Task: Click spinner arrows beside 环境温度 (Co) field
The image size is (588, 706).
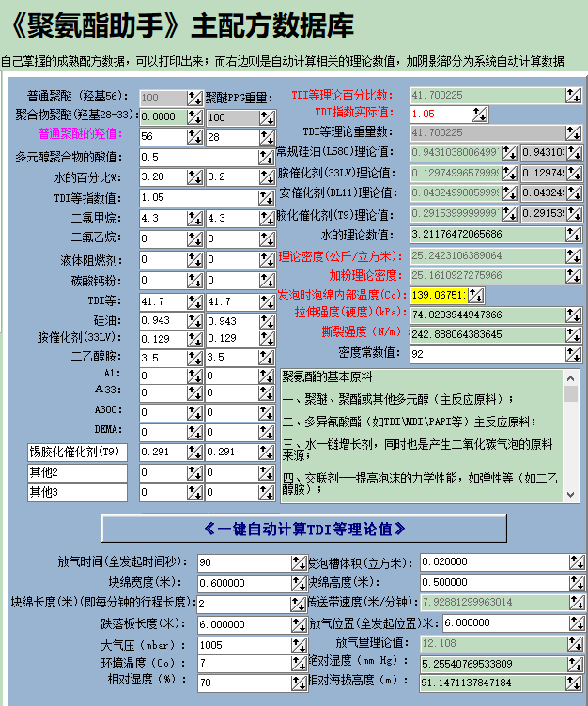Action: [x=299, y=664]
